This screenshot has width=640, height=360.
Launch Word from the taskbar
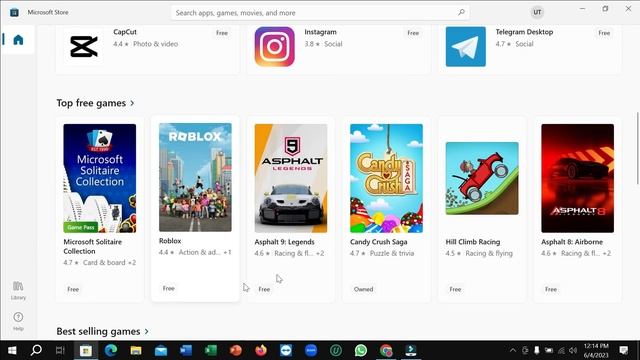pyautogui.click(x=186, y=351)
